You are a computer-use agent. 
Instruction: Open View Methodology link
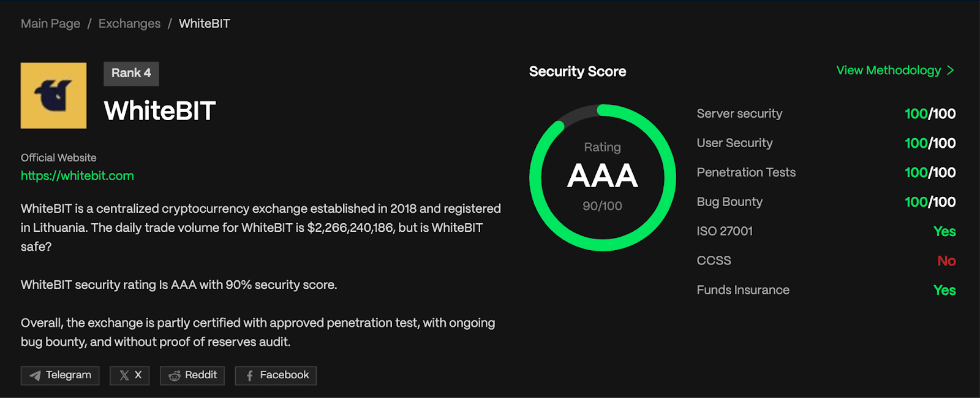pos(895,71)
